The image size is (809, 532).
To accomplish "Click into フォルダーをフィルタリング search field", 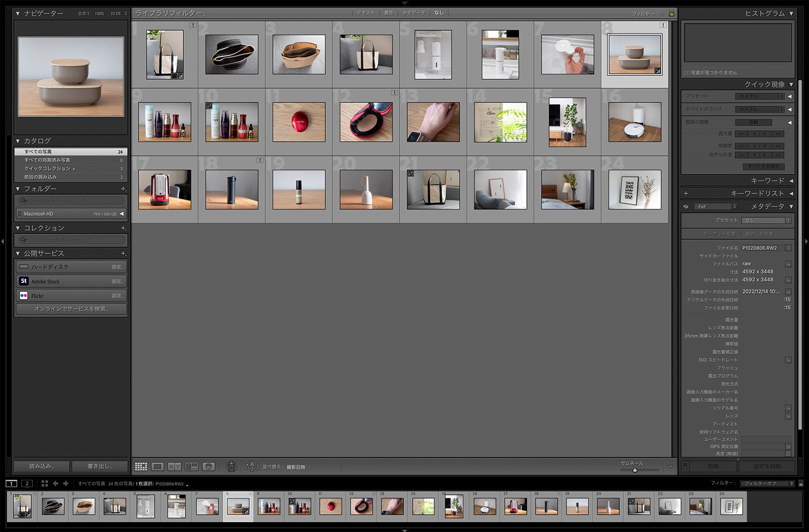I will (x=71, y=201).
